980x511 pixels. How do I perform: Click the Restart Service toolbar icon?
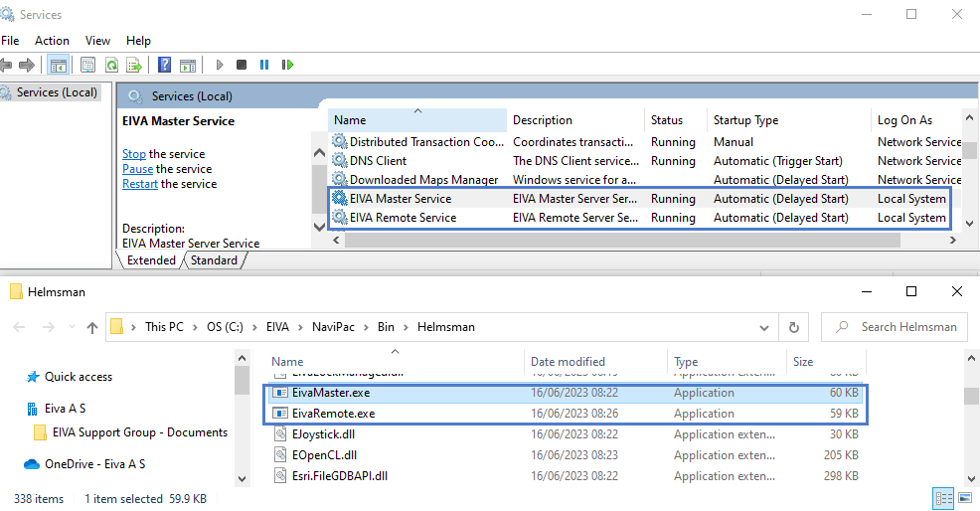click(287, 65)
